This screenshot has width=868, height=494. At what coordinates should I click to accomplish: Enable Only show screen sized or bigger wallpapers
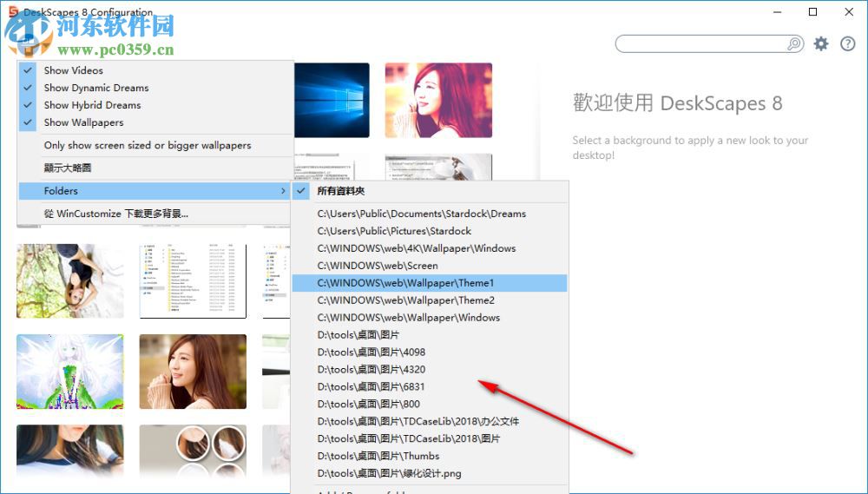155,145
